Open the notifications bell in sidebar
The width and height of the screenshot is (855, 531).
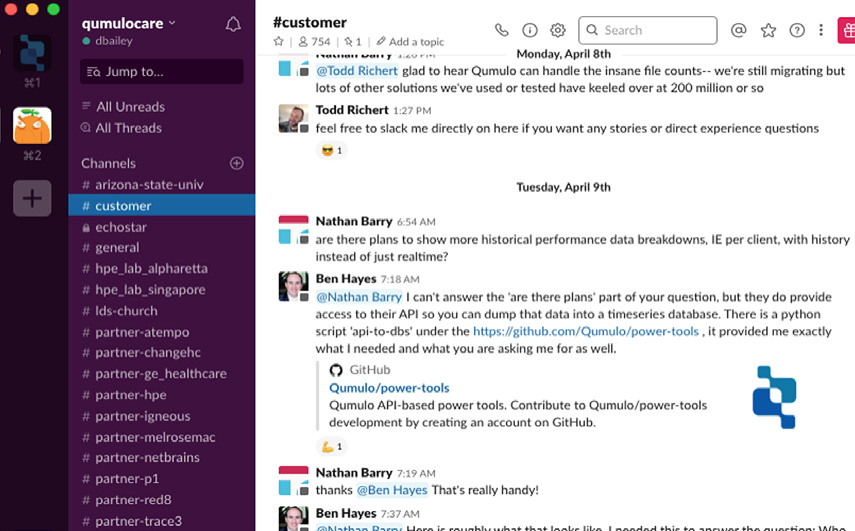233,24
